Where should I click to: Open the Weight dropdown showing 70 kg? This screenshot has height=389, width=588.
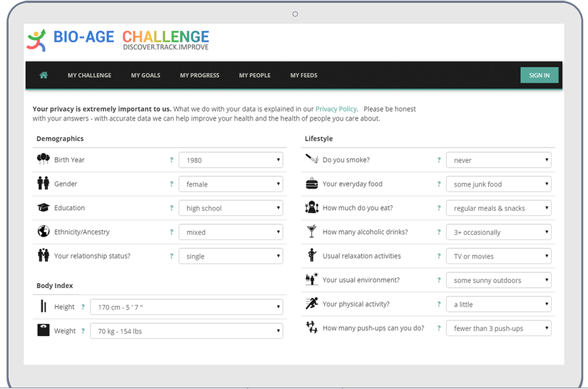(186, 331)
